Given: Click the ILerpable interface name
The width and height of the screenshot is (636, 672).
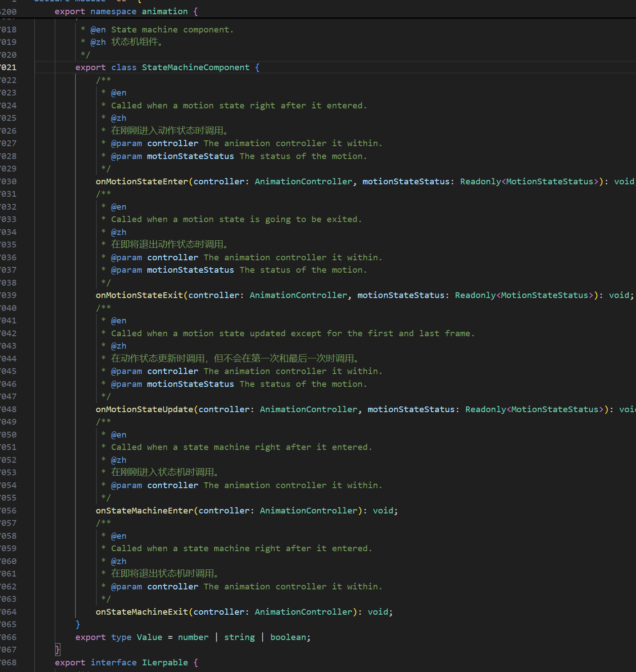Looking at the screenshot, I should [165, 663].
